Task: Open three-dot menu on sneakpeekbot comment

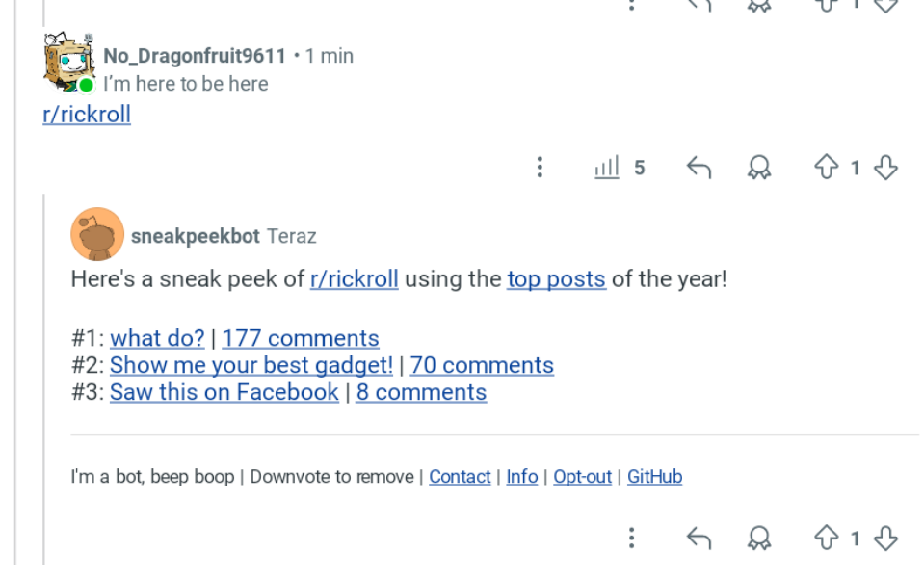Action: click(x=632, y=538)
